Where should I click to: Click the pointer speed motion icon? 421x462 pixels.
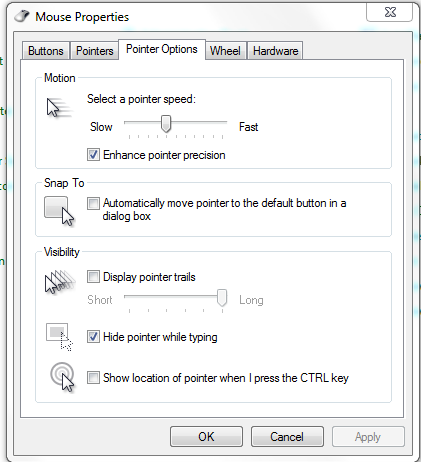[x=59, y=108]
